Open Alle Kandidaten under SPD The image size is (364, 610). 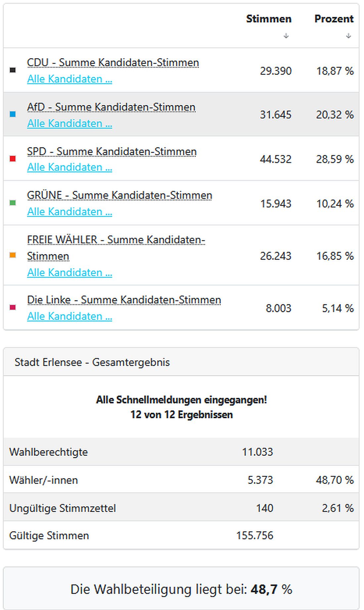[x=69, y=167]
